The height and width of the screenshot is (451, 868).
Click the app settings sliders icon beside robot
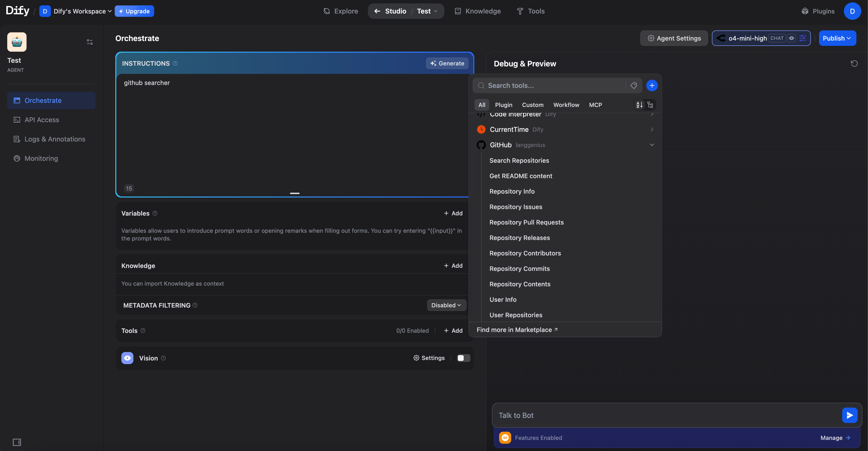point(90,42)
